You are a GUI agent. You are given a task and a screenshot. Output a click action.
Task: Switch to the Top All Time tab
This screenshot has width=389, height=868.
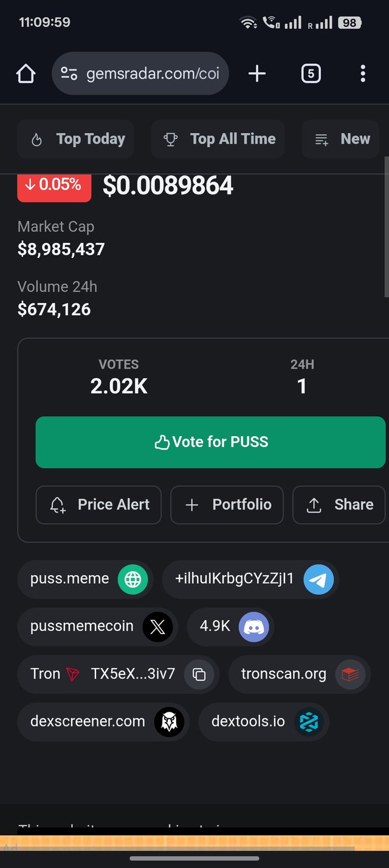218,139
